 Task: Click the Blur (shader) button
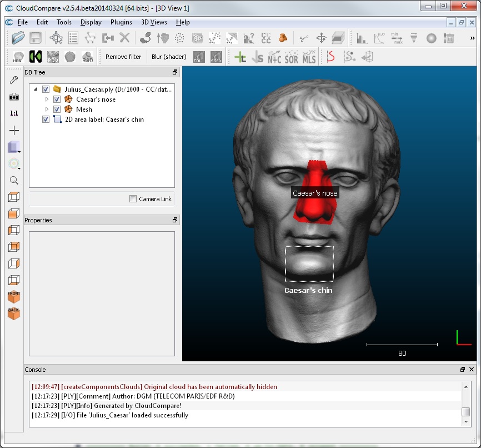tap(168, 56)
